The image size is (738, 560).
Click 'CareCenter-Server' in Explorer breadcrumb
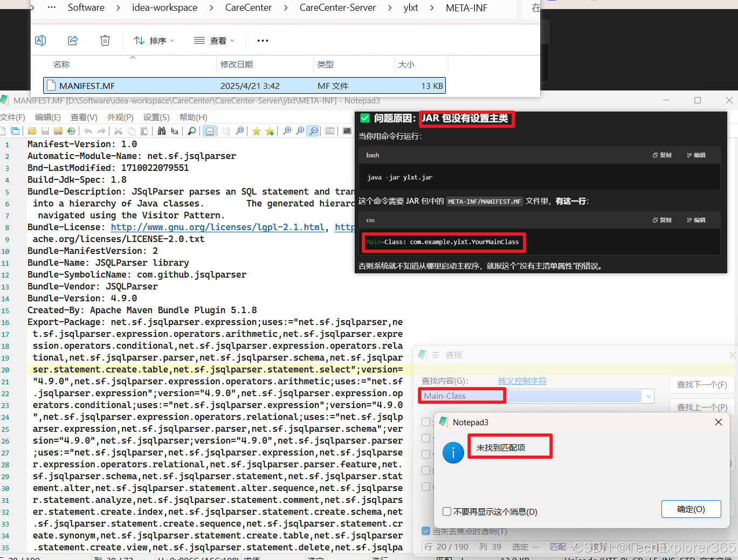tap(337, 8)
